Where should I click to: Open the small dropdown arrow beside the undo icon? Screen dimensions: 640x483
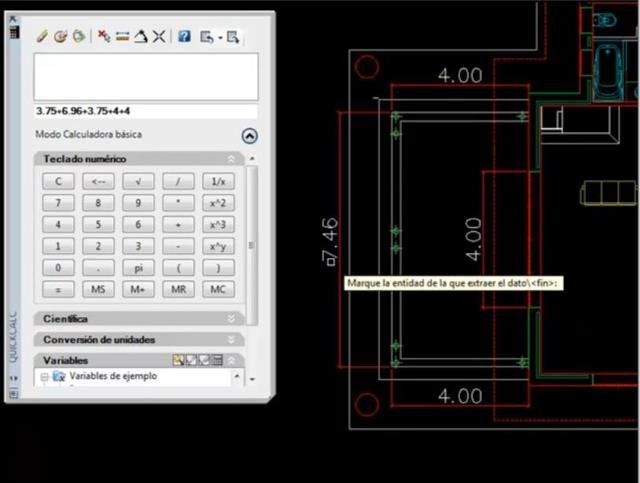pyautogui.click(x=220, y=38)
